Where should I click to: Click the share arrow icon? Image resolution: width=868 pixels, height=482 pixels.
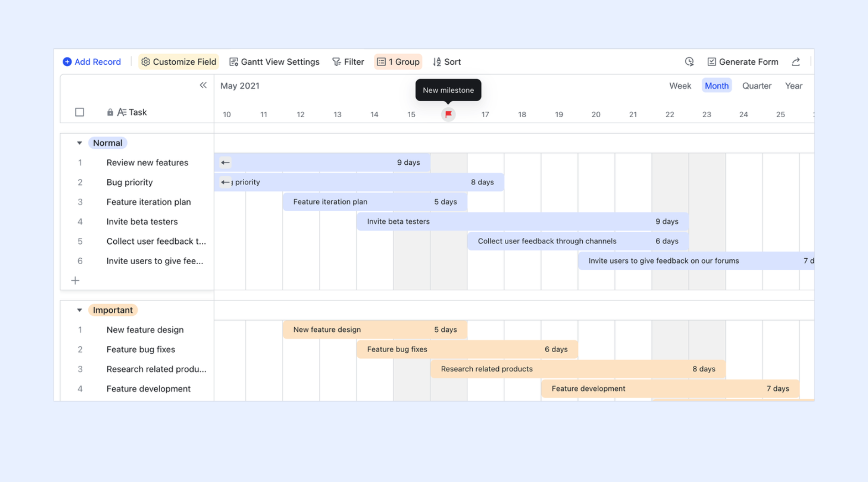(796, 62)
